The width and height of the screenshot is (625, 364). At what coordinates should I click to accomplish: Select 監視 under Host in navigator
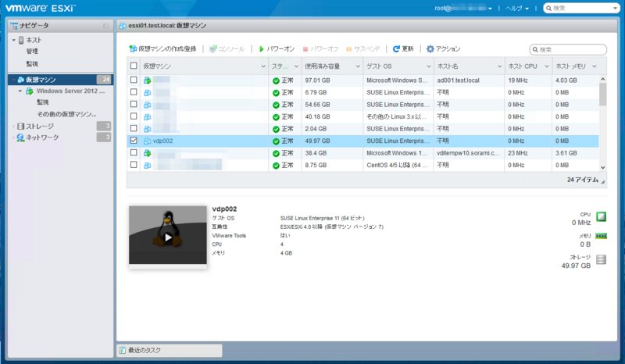[32, 63]
